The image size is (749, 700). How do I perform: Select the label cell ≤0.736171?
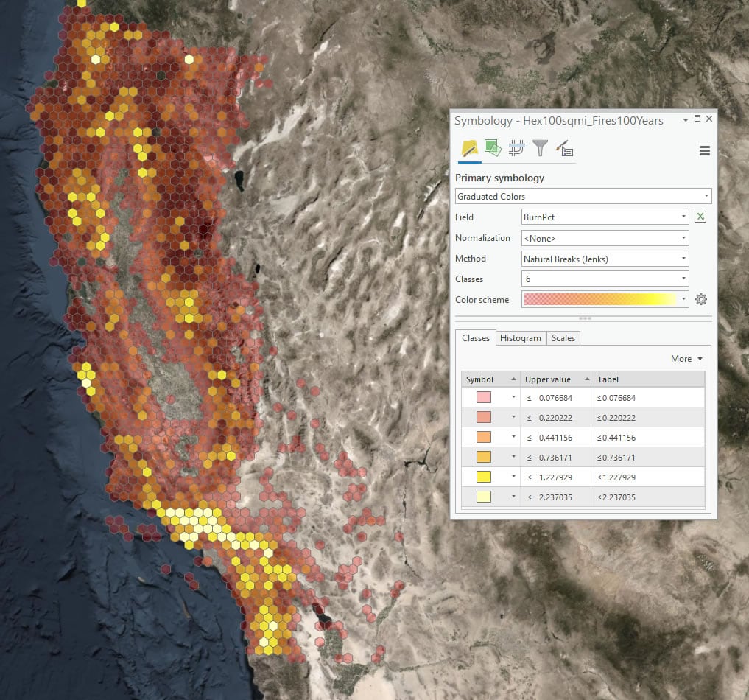[x=649, y=458]
